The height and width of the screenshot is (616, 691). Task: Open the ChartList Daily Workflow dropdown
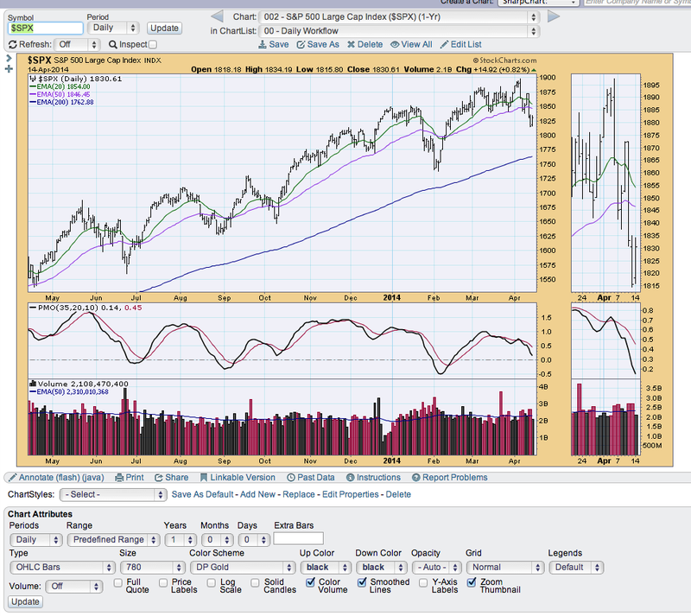[x=399, y=31]
